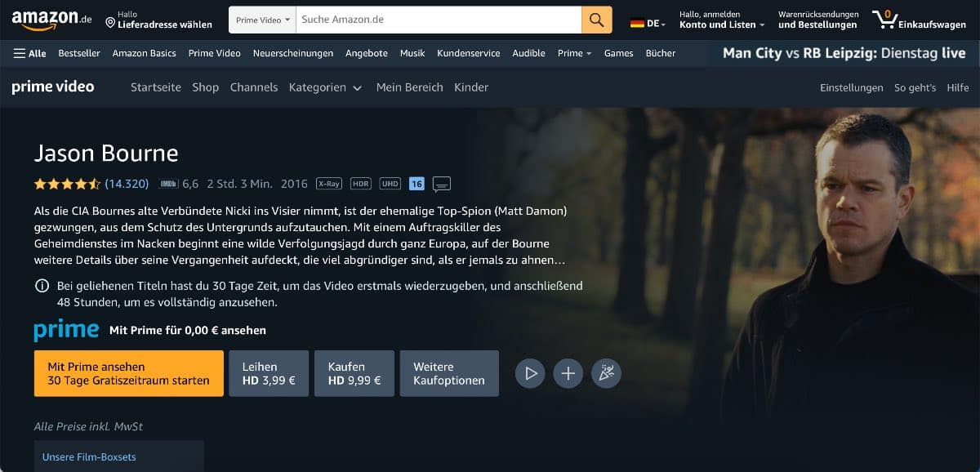
Task: Click the X-Ray badge
Action: (329, 184)
